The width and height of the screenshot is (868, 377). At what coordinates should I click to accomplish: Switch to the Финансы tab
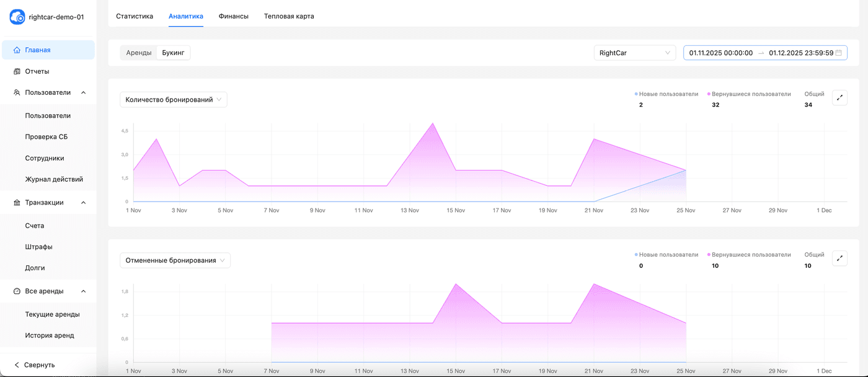point(234,16)
